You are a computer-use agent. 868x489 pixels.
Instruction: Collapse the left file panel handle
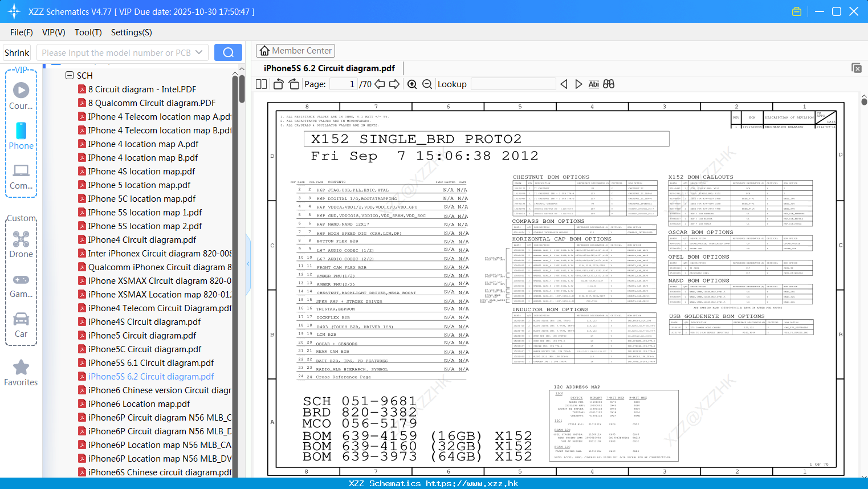click(248, 263)
